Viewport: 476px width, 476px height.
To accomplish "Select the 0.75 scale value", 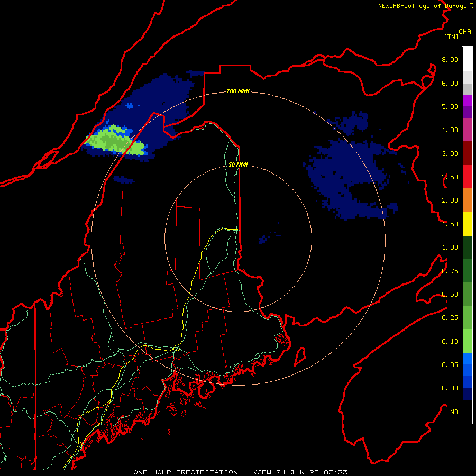I will pyautogui.click(x=450, y=271).
